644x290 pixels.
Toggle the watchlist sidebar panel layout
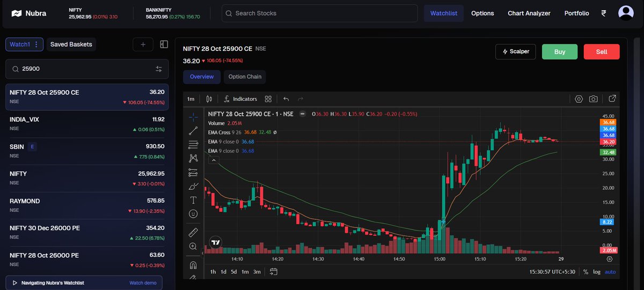click(x=164, y=44)
